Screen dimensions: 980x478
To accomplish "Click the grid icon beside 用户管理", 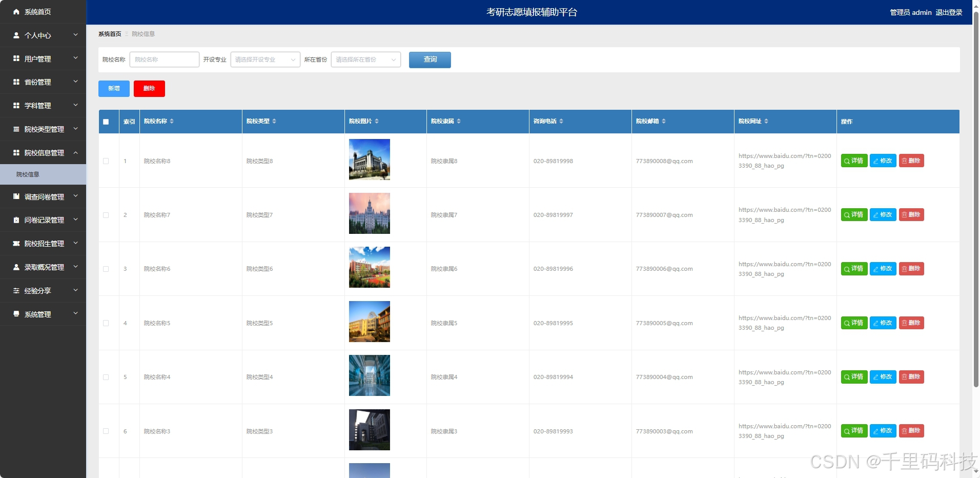I will click(x=16, y=58).
